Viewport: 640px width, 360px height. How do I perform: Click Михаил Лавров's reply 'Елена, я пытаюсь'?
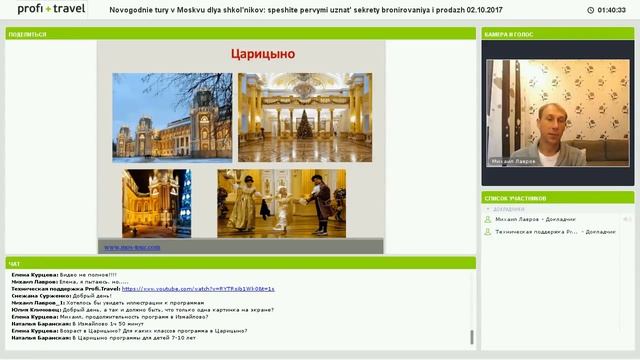[70, 282]
